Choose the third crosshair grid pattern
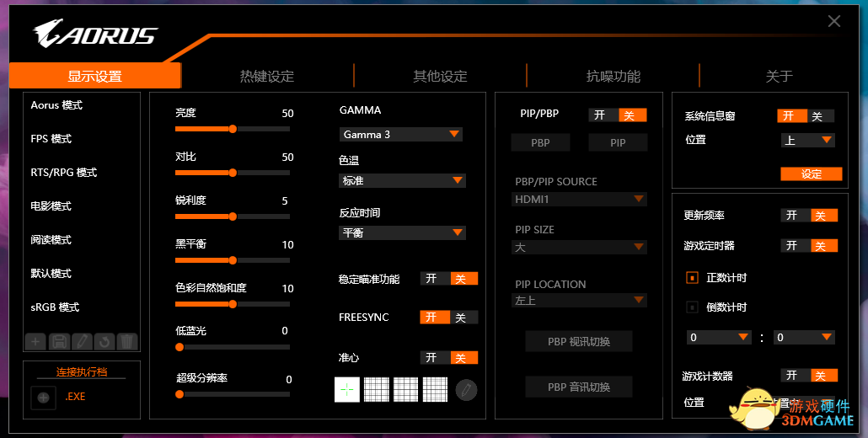Viewport: 868px width, 438px height. point(405,389)
